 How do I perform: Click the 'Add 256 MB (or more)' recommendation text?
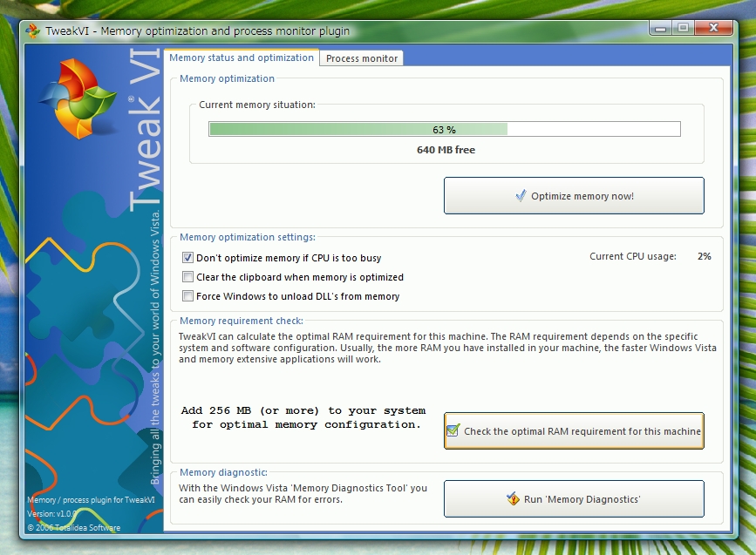[303, 417]
